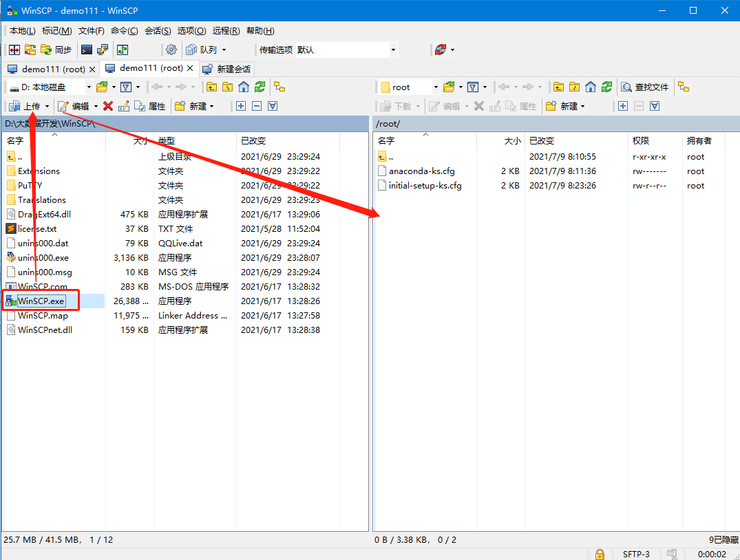Rename the selected local file icon

(x=124, y=106)
